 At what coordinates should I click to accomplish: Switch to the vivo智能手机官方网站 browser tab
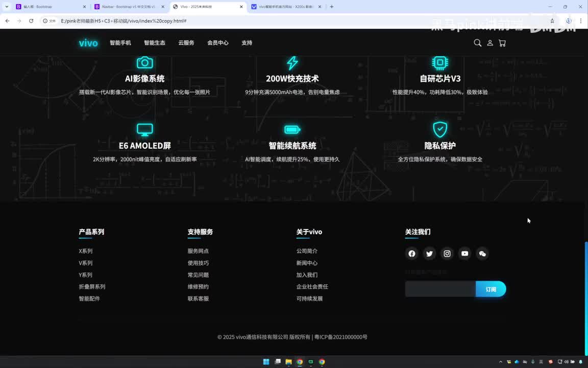click(286, 7)
